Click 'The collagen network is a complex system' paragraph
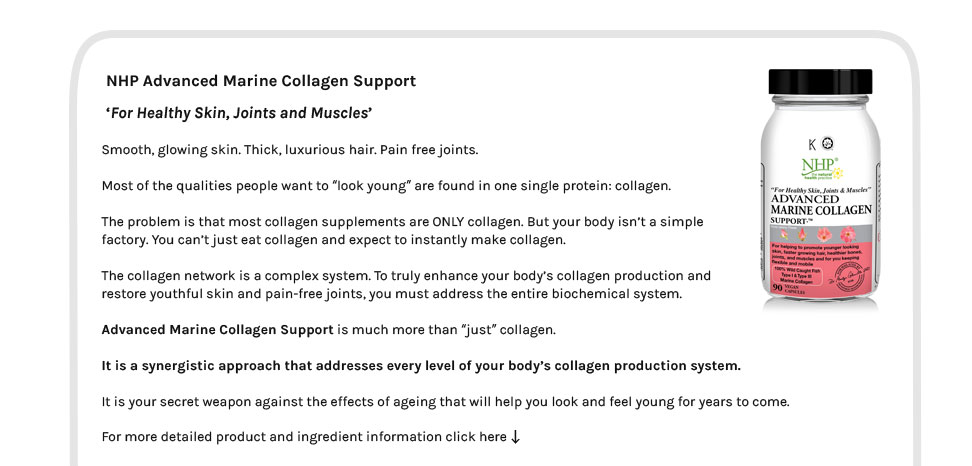Image resolution: width=972 pixels, height=466 pixels. tap(406, 284)
